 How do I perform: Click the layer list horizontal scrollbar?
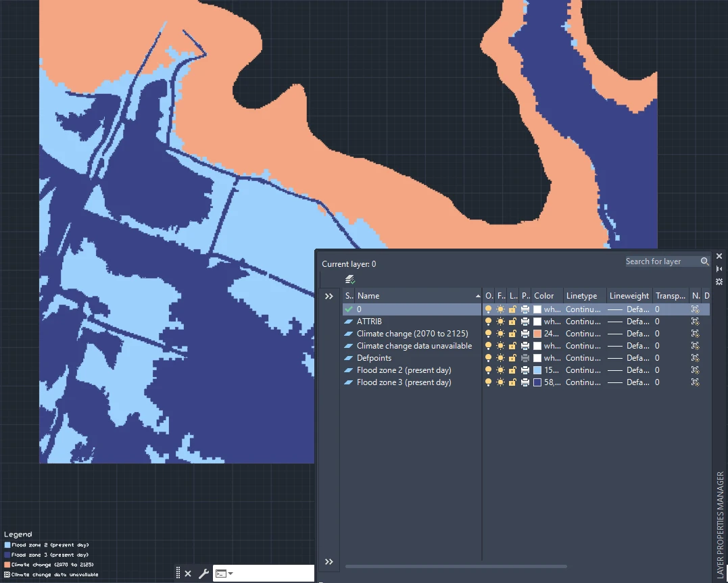[456, 566]
